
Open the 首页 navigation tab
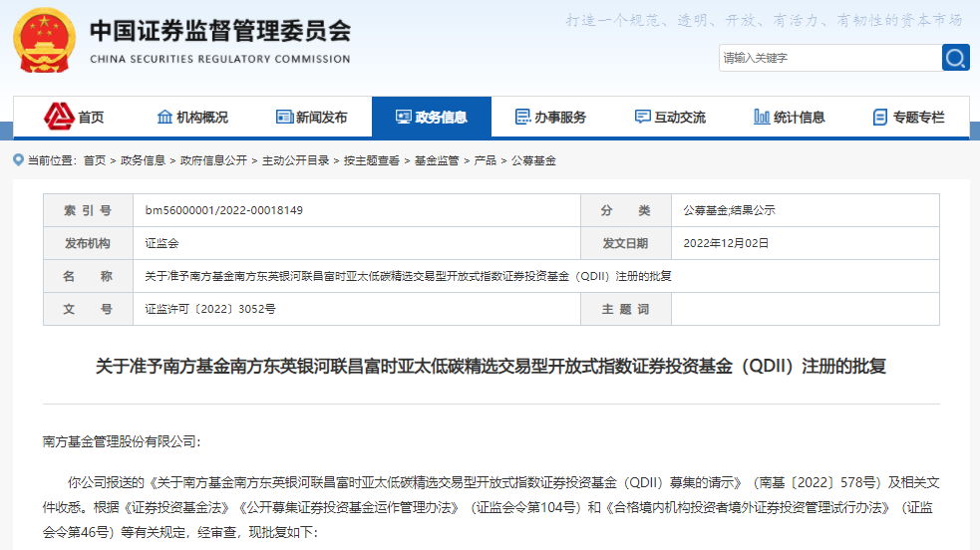pyautogui.click(x=73, y=117)
